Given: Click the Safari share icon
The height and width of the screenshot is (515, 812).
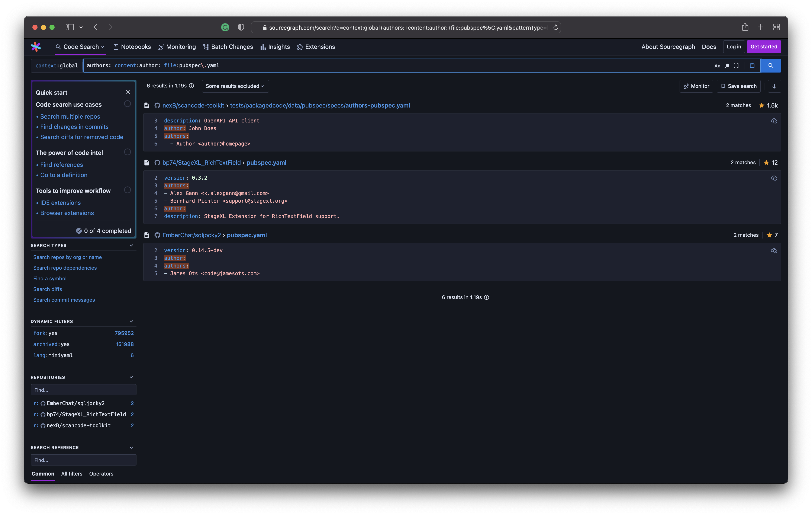Looking at the screenshot, I should pyautogui.click(x=745, y=27).
